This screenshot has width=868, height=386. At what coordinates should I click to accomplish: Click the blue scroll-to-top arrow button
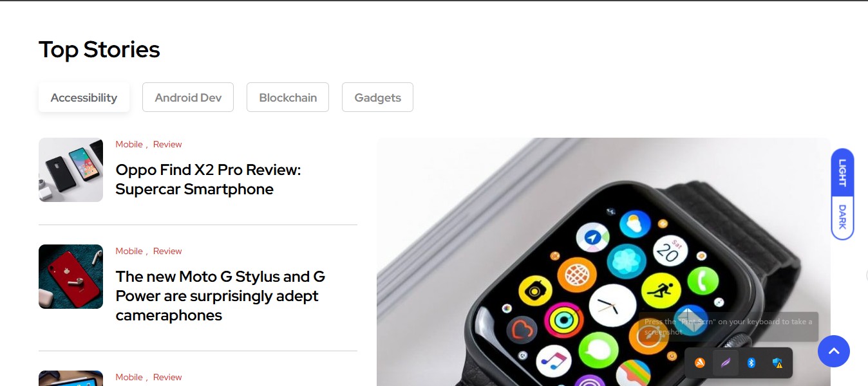[834, 351]
